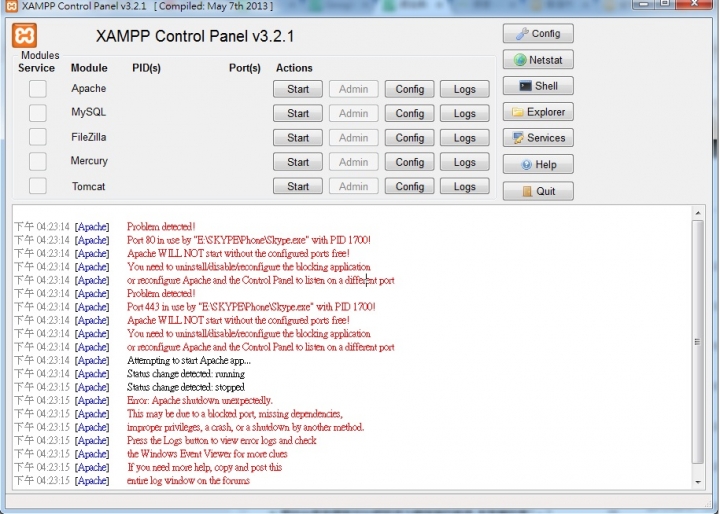Click the XAMPP orange logo icon
This screenshot has width=720, height=514.
(x=24, y=35)
